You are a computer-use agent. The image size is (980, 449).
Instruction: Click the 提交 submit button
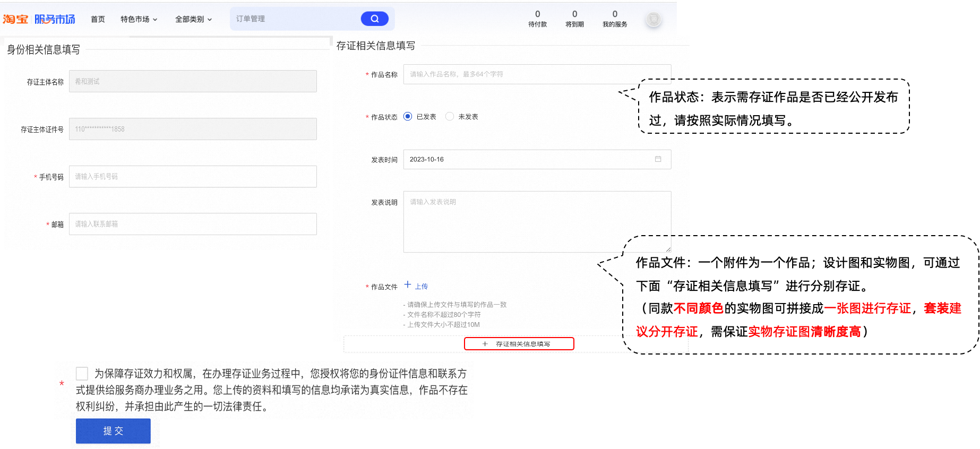click(x=113, y=431)
